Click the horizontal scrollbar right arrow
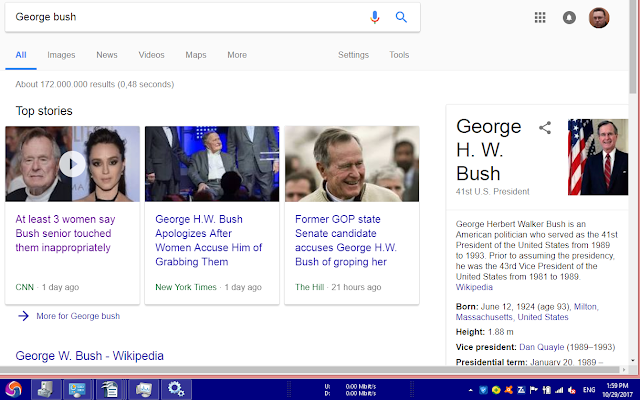This screenshot has height=400, width=640. pos(623,370)
